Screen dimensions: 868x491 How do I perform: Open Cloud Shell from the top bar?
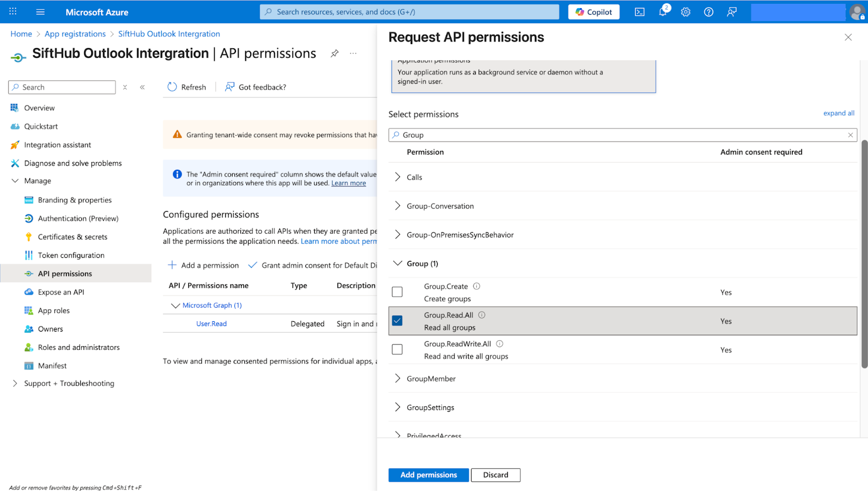(x=640, y=12)
